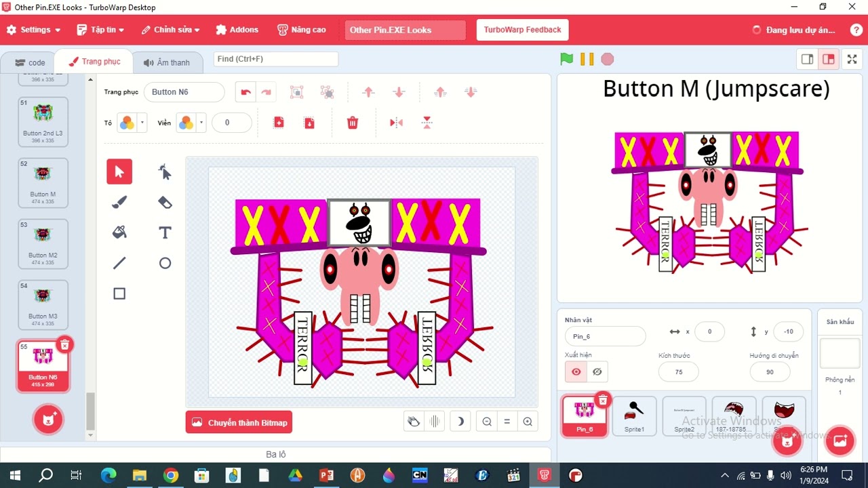Show the sprite using the eye icon
868x488 pixels.
576,371
